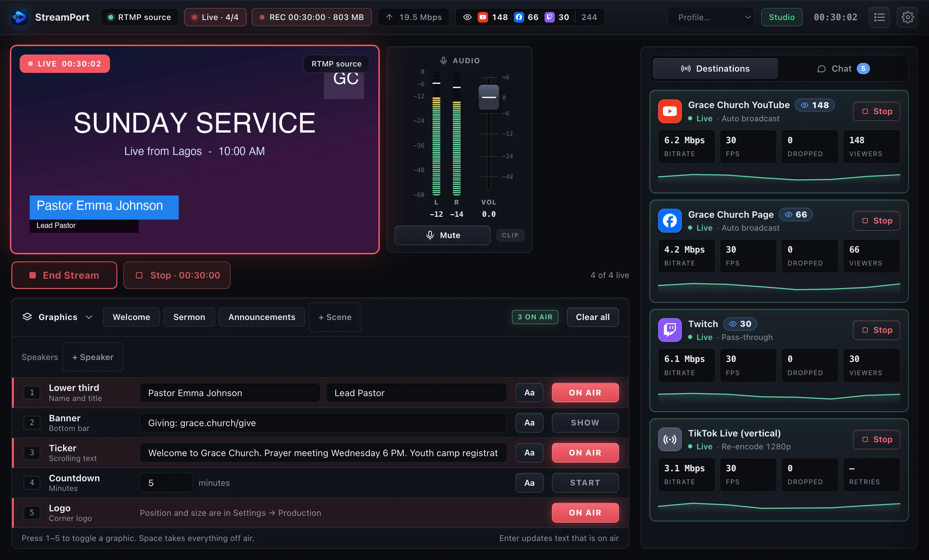Start the Countdown graphic
929x560 pixels.
point(585,483)
